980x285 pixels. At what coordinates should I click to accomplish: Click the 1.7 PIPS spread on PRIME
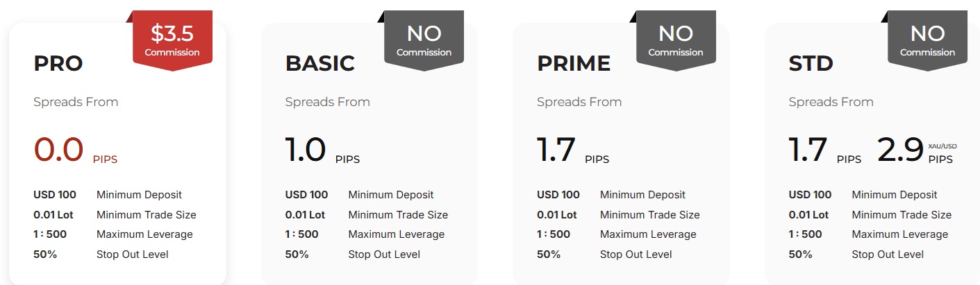(573, 150)
